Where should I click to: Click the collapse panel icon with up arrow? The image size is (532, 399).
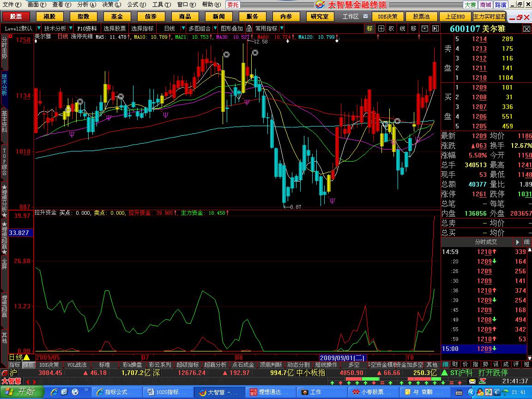(424, 29)
